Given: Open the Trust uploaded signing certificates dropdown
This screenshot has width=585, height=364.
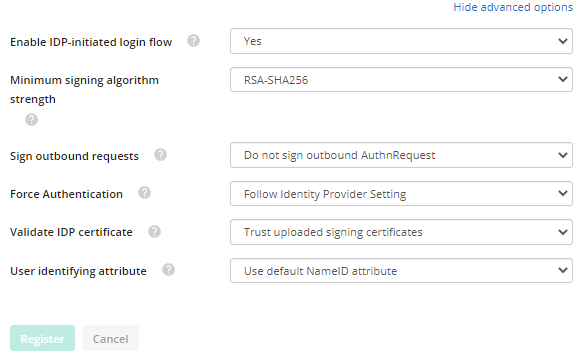Looking at the screenshot, I should pos(401,232).
